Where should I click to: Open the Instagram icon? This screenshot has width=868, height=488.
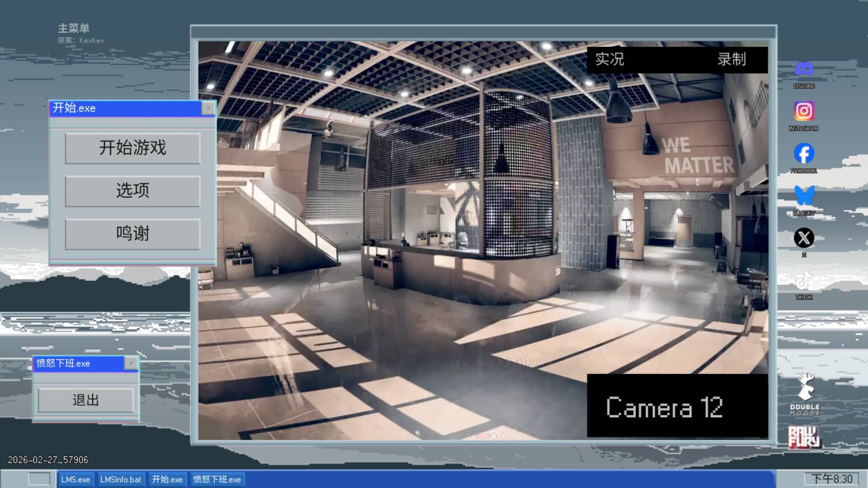[804, 111]
